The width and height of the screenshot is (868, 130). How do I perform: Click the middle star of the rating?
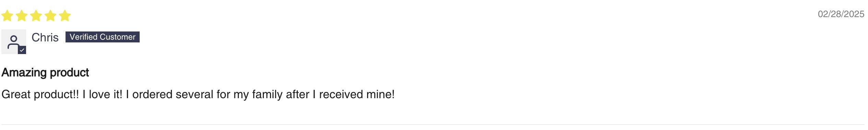pos(36,16)
